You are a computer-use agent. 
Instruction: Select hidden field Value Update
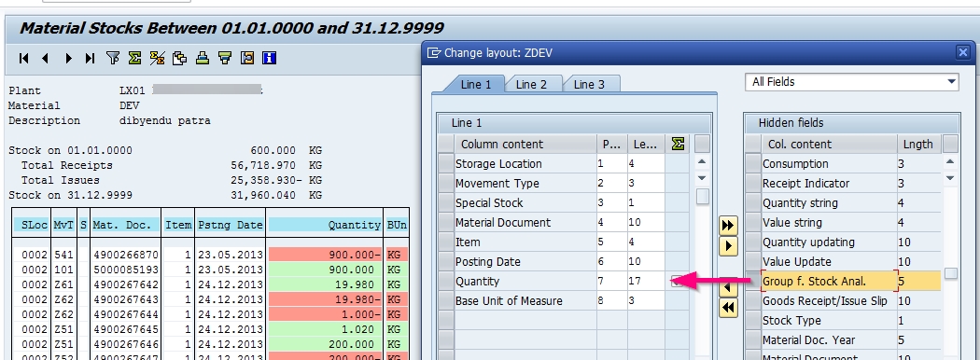(x=829, y=262)
